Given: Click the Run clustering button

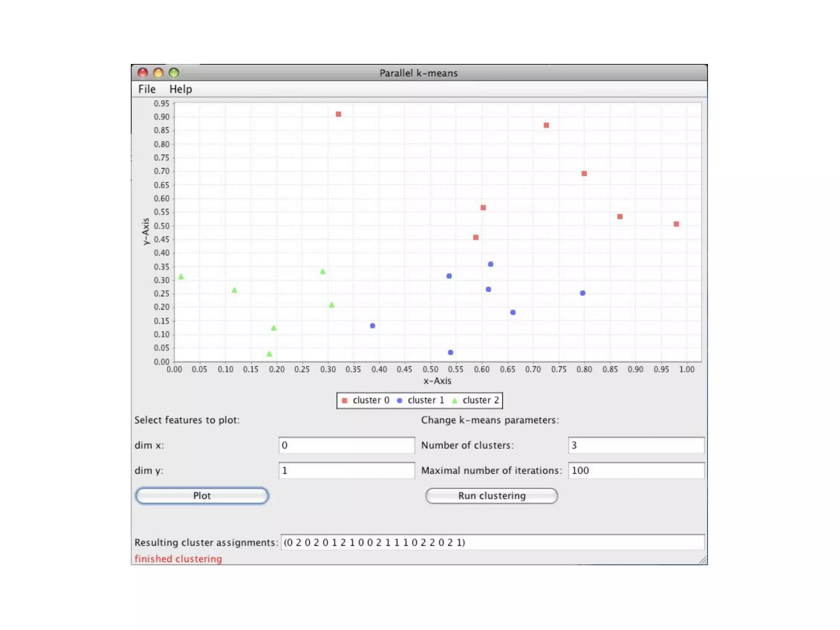Looking at the screenshot, I should point(491,495).
